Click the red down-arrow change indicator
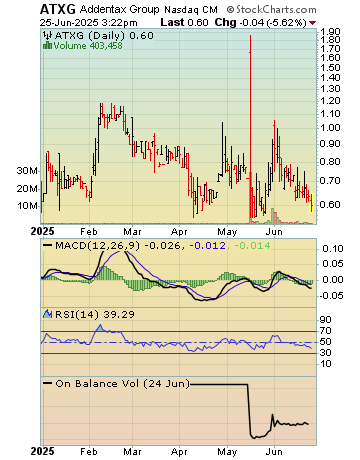360x460 pixels. click(x=312, y=23)
